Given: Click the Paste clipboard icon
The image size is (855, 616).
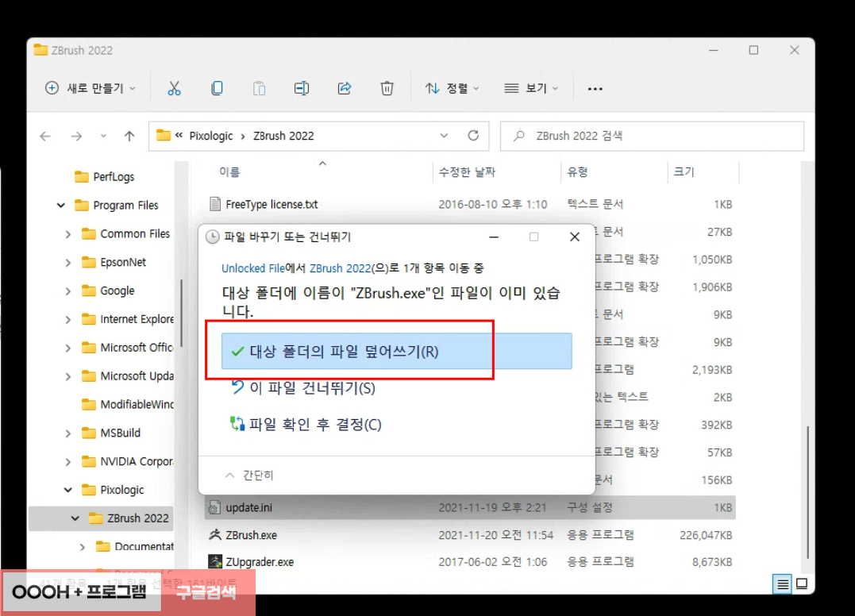Looking at the screenshot, I should [x=259, y=88].
